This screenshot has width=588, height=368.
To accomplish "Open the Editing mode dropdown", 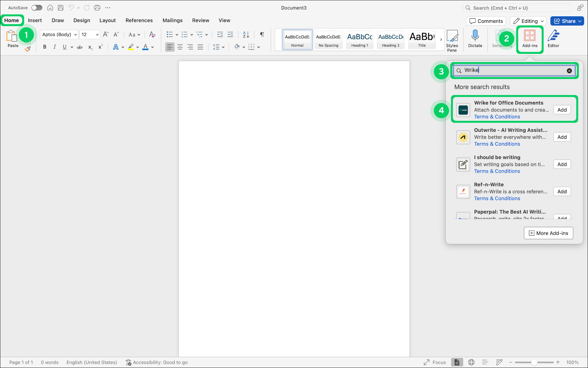I will coord(528,21).
